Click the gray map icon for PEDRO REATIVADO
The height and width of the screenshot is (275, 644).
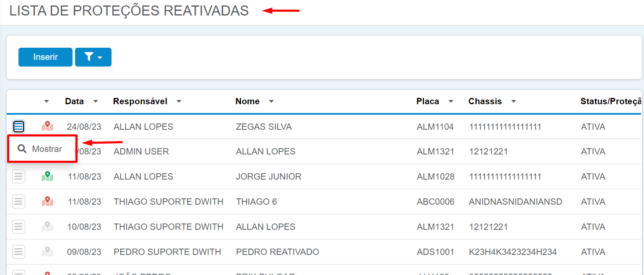click(47, 252)
